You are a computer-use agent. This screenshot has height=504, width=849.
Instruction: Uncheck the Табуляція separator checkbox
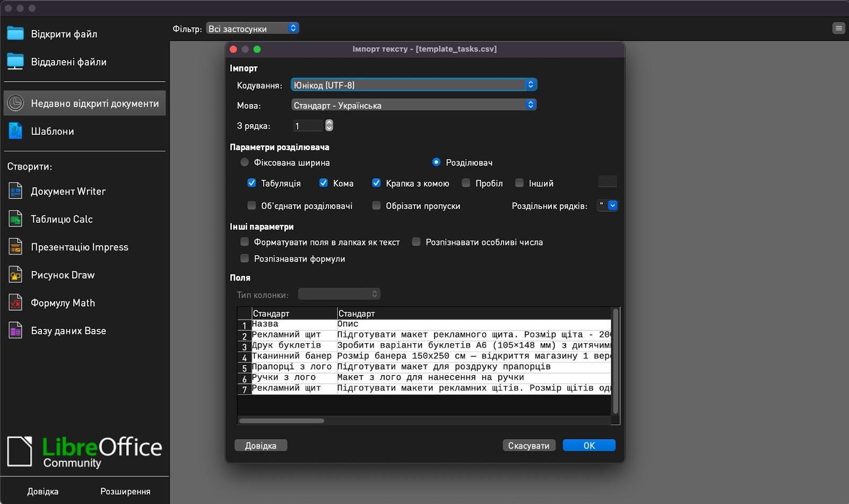coord(252,183)
